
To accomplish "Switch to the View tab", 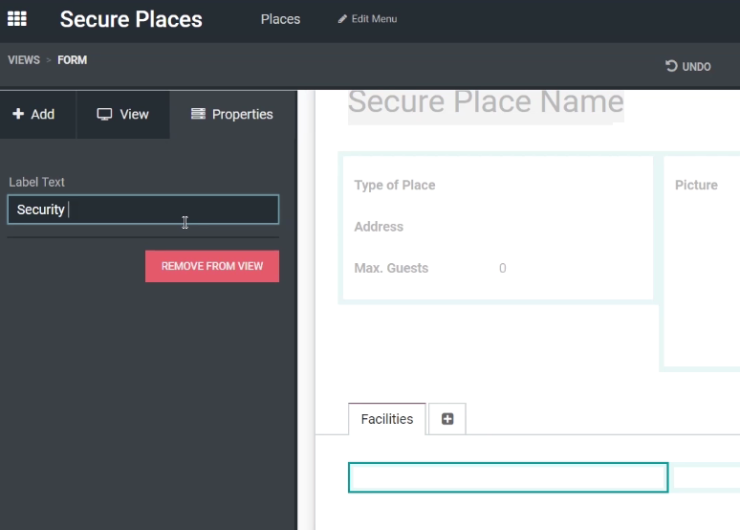I will (123, 114).
